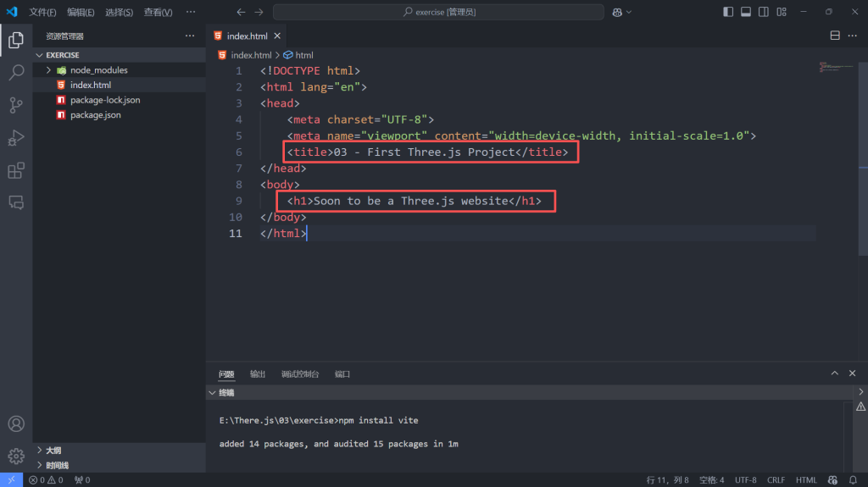The width and height of the screenshot is (868, 487).
Task: Switch to the 输出 panel tab
Action: pos(258,374)
